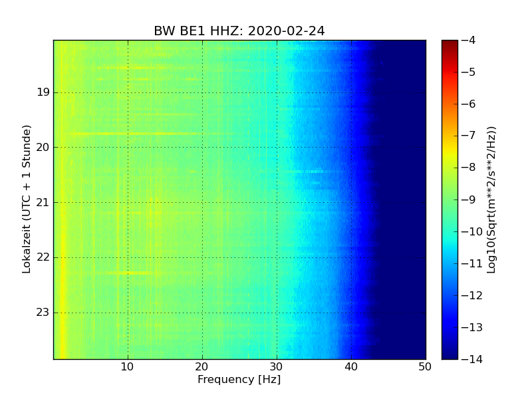532x399 pixels.
Task: Click the x-axis tick label 20
Action: point(202,367)
